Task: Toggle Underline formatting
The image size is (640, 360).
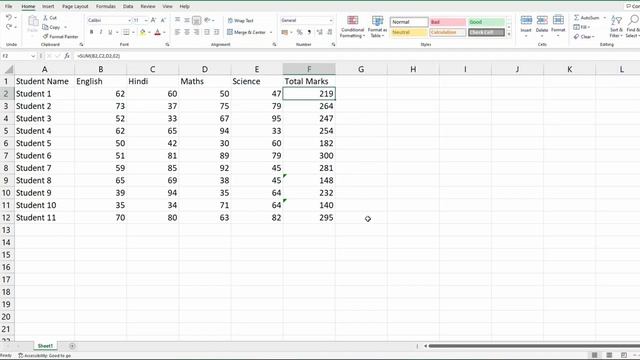Action: (110, 32)
